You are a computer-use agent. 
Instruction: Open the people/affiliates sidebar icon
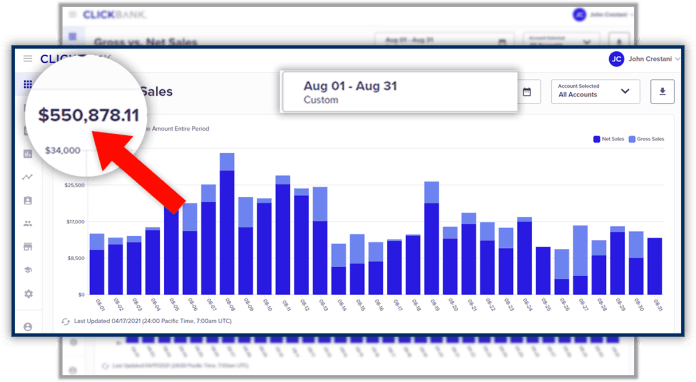28,224
